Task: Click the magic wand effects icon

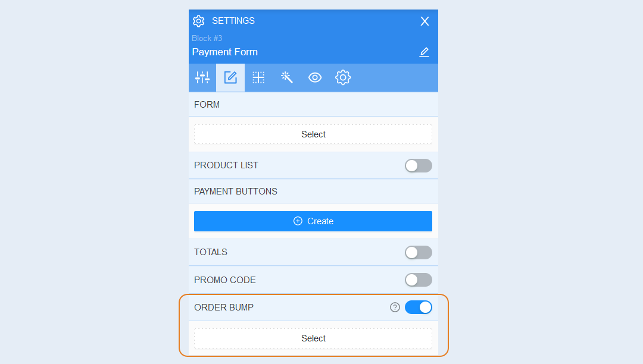Action: pos(286,77)
